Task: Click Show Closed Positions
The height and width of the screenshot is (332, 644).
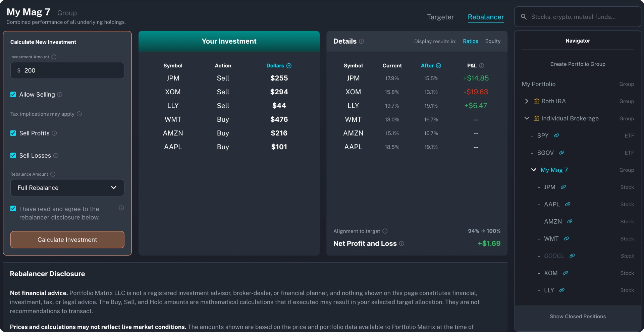Action: (x=578, y=317)
